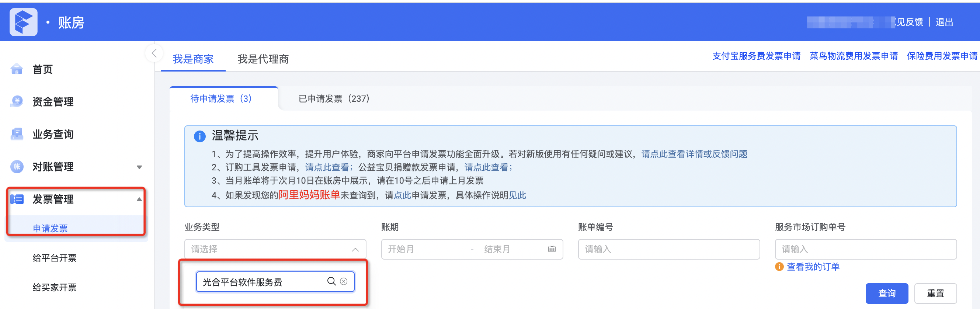Click the 温馨提示 heading text
This screenshot has width=980, height=309.
(235, 135)
